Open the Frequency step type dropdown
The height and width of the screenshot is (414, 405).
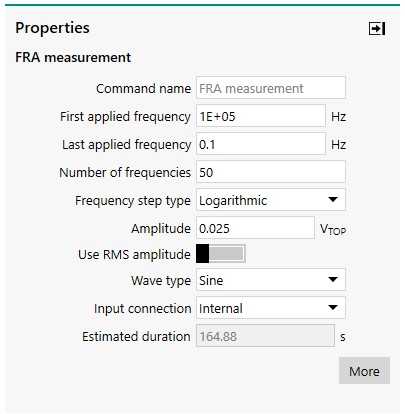point(271,200)
